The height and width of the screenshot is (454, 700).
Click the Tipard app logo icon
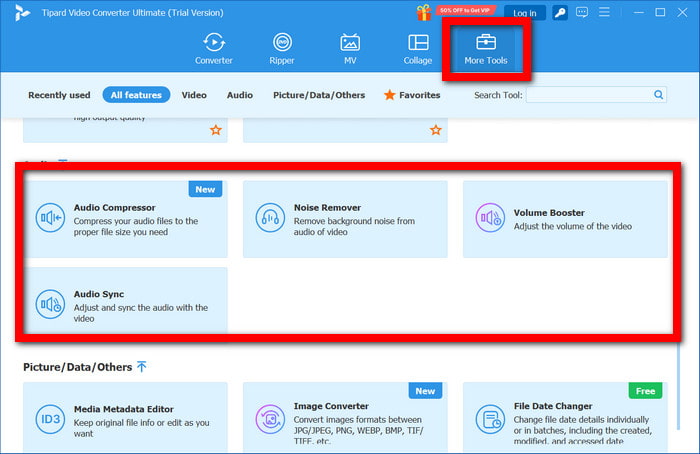pos(21,12)
